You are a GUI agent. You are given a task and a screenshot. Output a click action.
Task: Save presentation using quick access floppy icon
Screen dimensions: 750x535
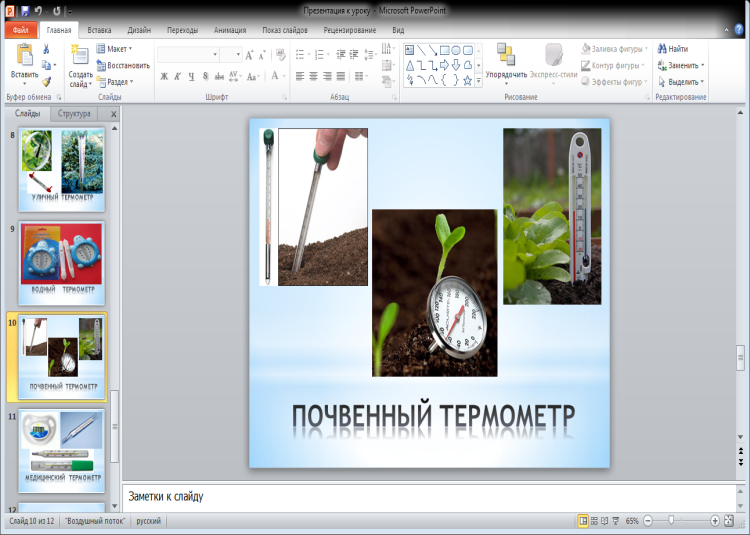tap(25, 11)
